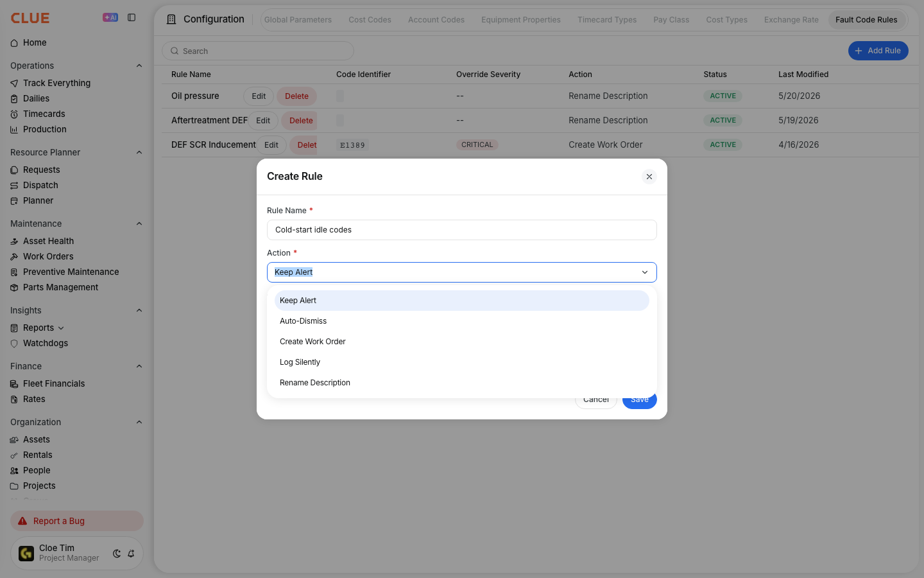Open Track Everything via its icon
Viewport: 924px width, 578px height.
pyautogui.click(x=14, y=83)
